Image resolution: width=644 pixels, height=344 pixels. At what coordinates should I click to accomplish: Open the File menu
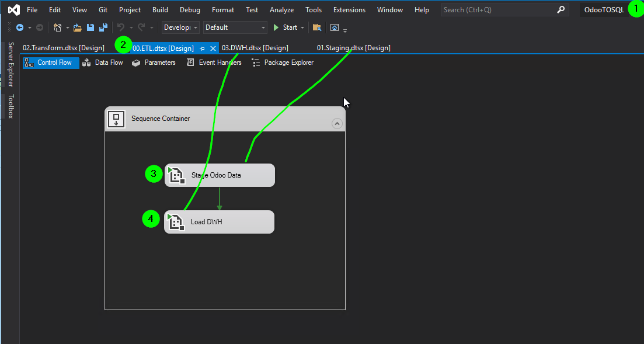(32, 10)
